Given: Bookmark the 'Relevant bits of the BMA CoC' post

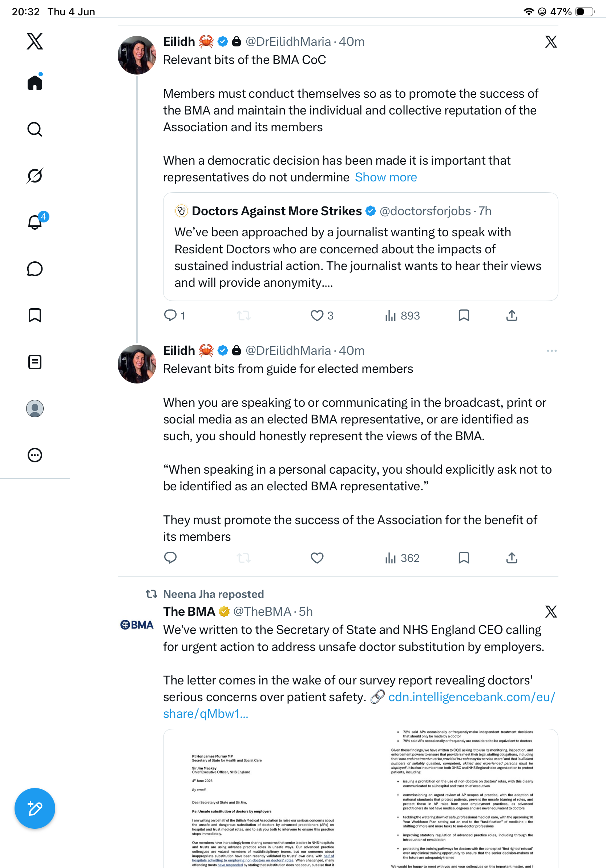Looking at the screenshot, I should click(x=464, y=316).
